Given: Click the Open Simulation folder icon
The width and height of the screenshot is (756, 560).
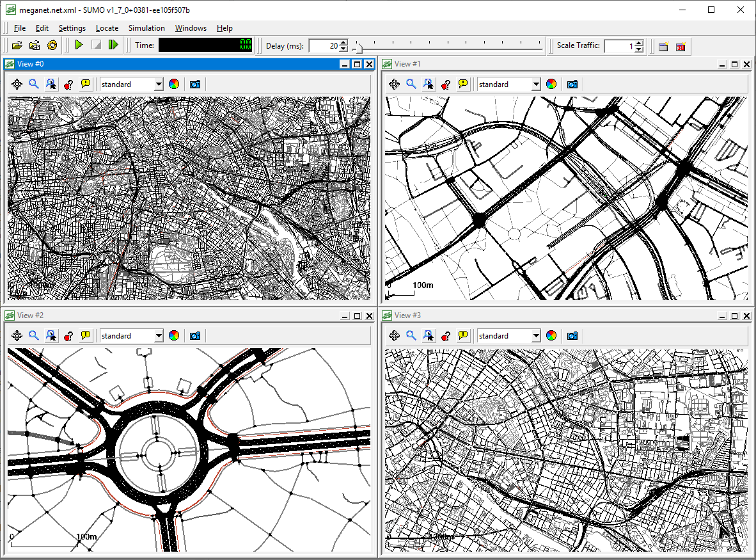Looking at the screenshot, I should pos(17,45).
